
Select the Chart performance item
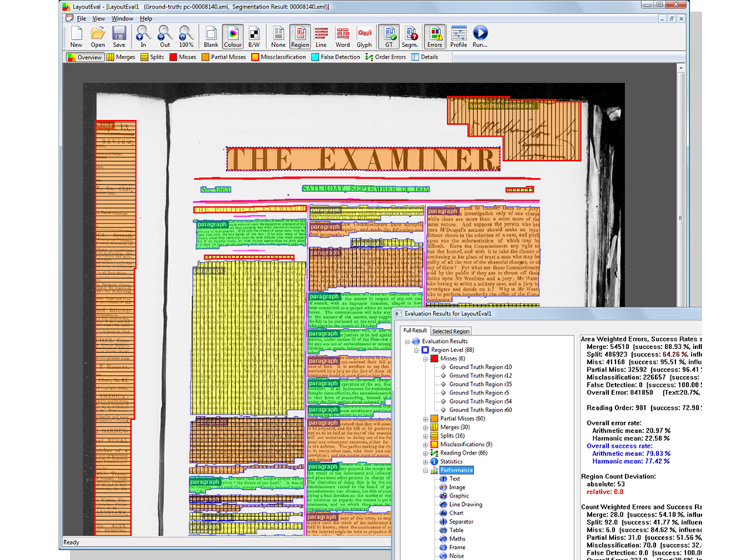coord(456,514)
